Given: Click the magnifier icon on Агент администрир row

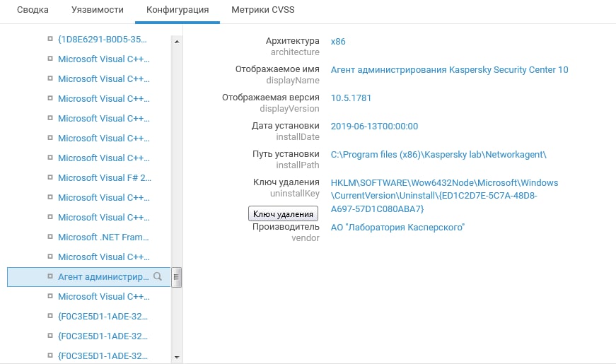Looking at the screenshot, I should 158,276.
